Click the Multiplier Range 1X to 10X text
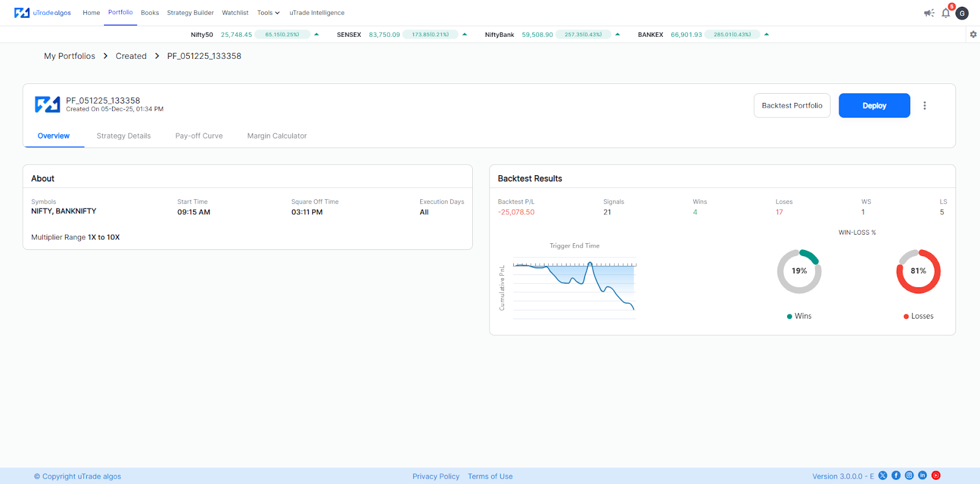 pos(75,237)
